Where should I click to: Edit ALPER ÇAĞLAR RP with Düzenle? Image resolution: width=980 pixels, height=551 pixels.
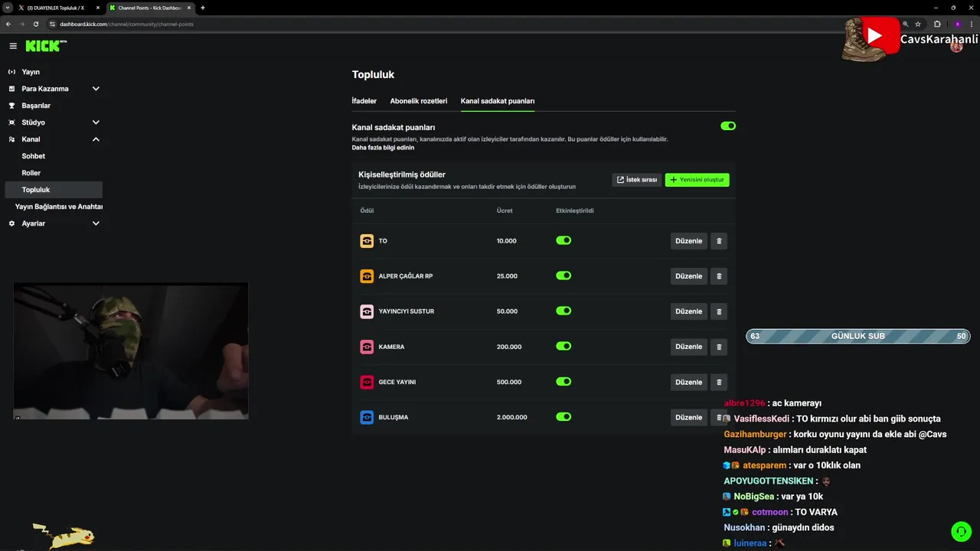click(x=688, y=276)
